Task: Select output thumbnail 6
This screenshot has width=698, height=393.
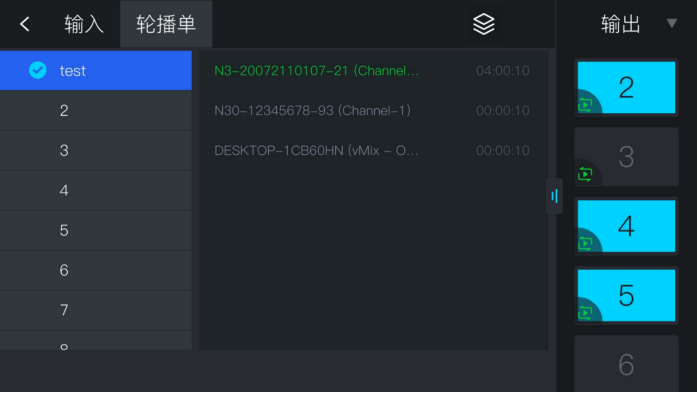Action: 626,364
